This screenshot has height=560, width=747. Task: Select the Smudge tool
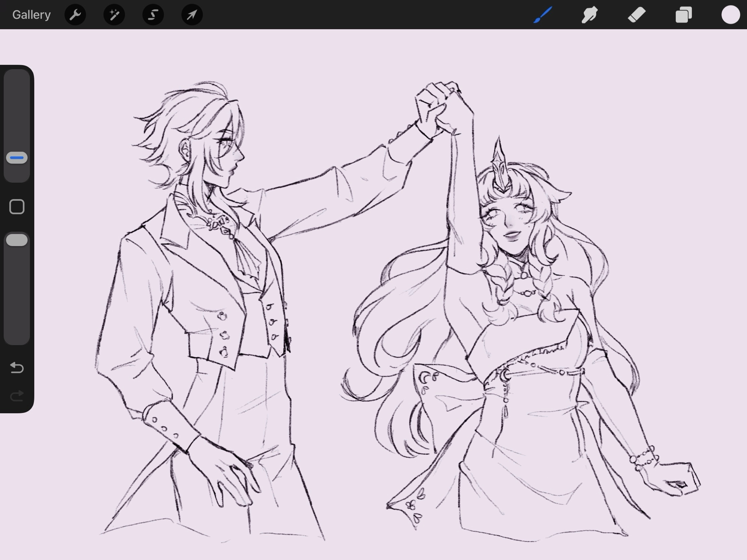[589, 15]
